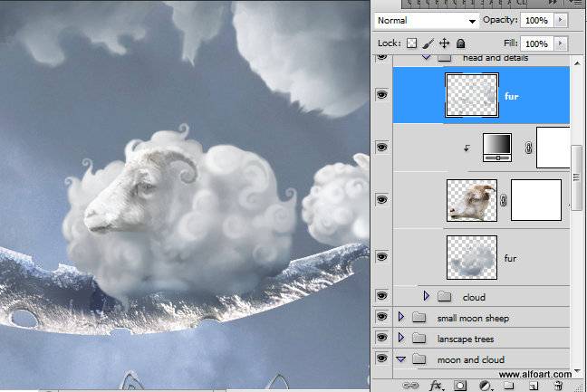Viewport: 587px width, 392px height.
Task: Click folder icon of lanscape trees group
Action: pos(419,339)
